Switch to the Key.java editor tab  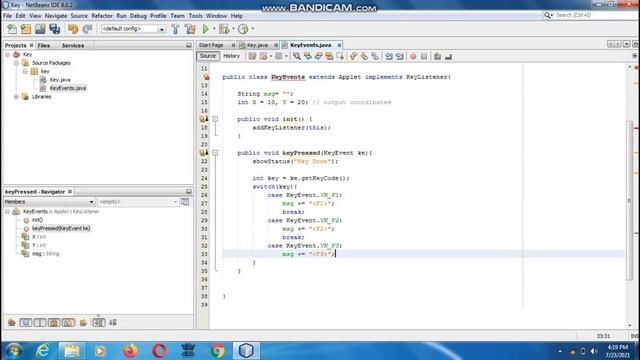coord(258,45)
